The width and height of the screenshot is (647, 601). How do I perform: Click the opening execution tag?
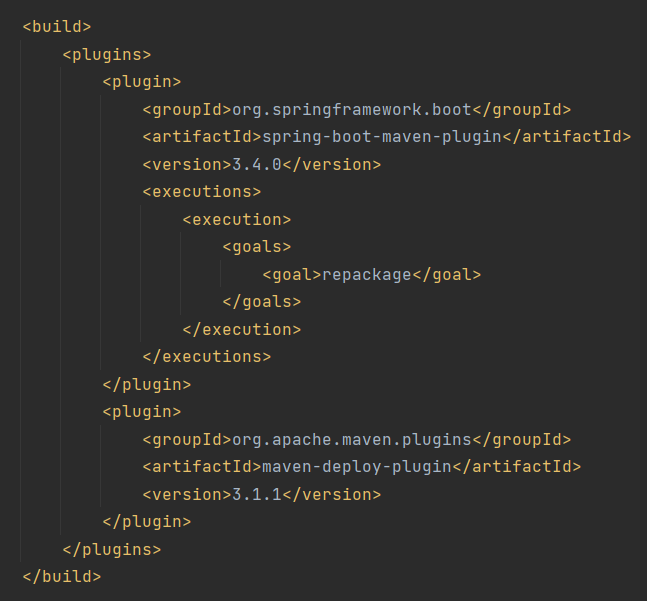pyautogui.click(x=237, y=219)
